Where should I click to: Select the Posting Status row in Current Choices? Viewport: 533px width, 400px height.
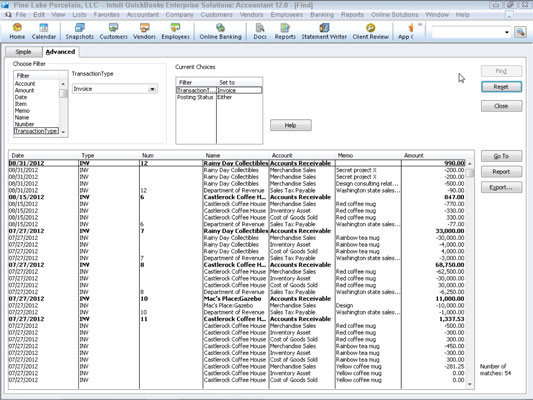(x=219, y=98)
